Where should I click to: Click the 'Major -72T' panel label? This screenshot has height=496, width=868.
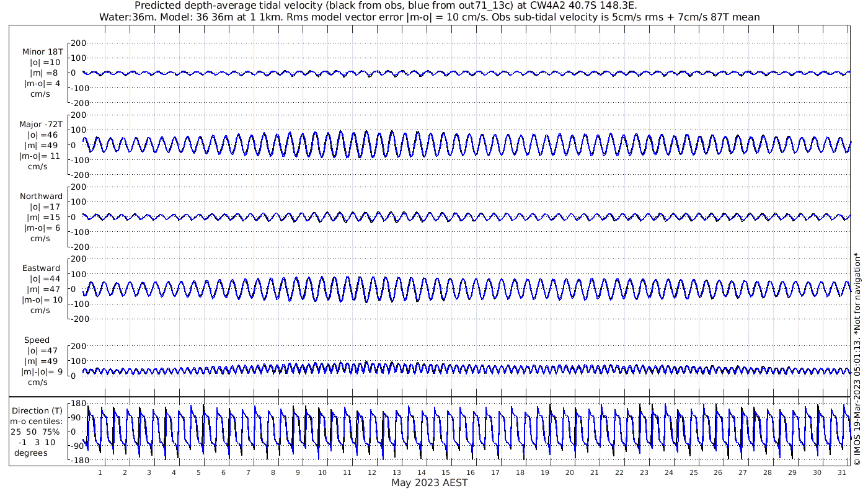coord(40,124)
